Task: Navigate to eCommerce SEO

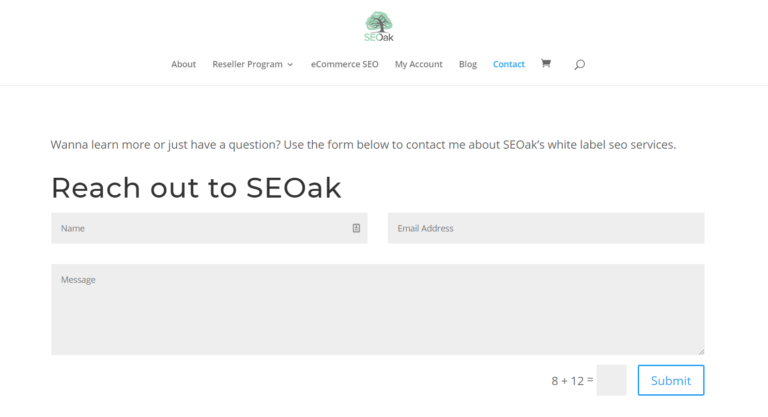Action: [344, 64]
